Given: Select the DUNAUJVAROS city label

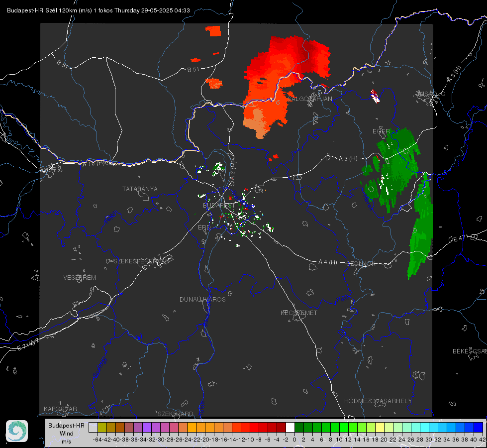Looking at the screenshot, I should point(202,299).
